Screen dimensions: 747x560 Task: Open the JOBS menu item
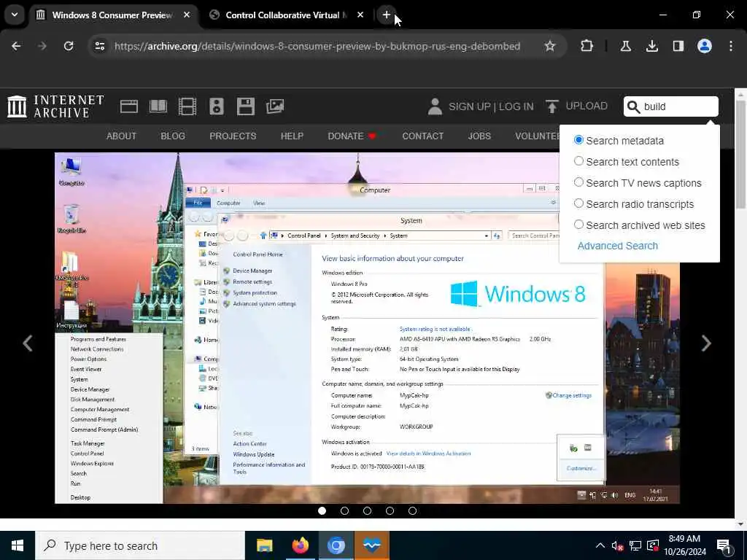coord(479,136)
